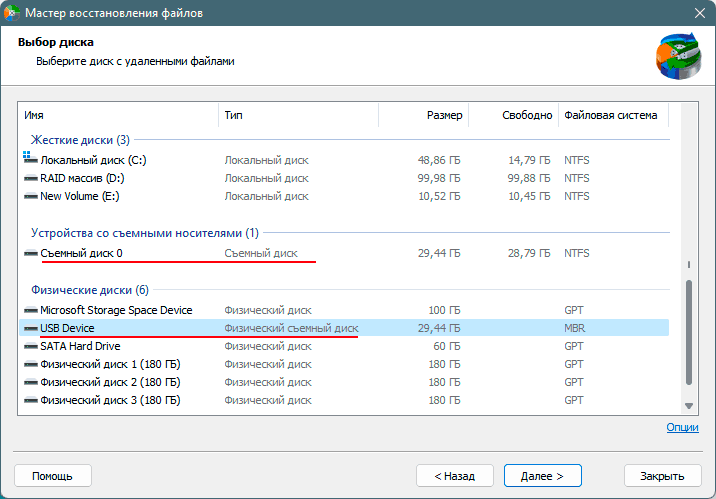The width and height of the screenshot is (716, 499).
Task: Click the SATA Hard Drive icon
Action: pos(31,346)
